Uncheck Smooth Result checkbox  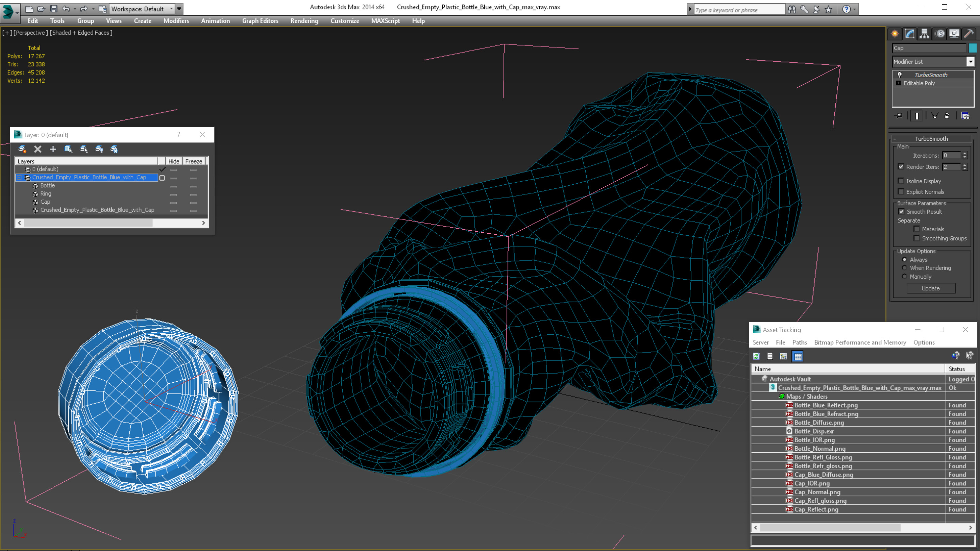(x=901, y=212)
